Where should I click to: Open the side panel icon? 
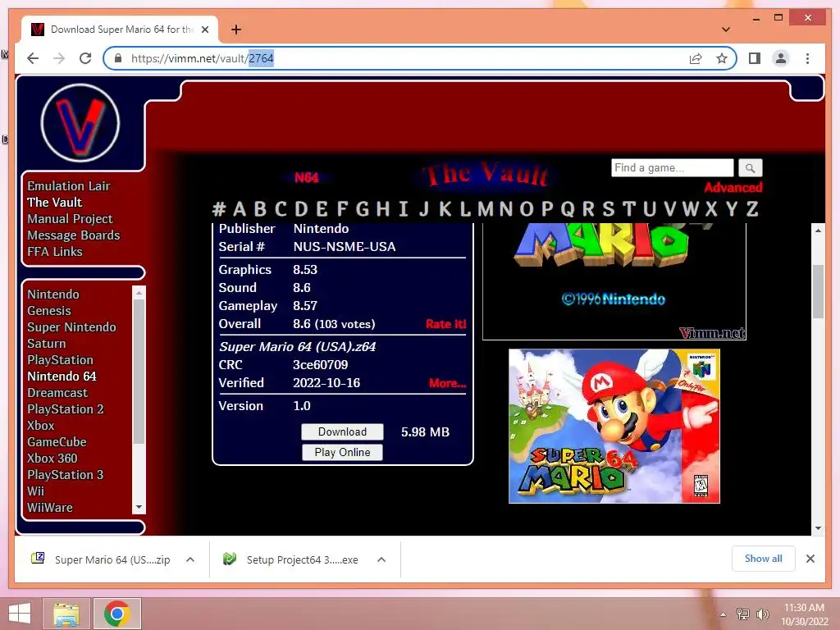[x=755, y=58]
